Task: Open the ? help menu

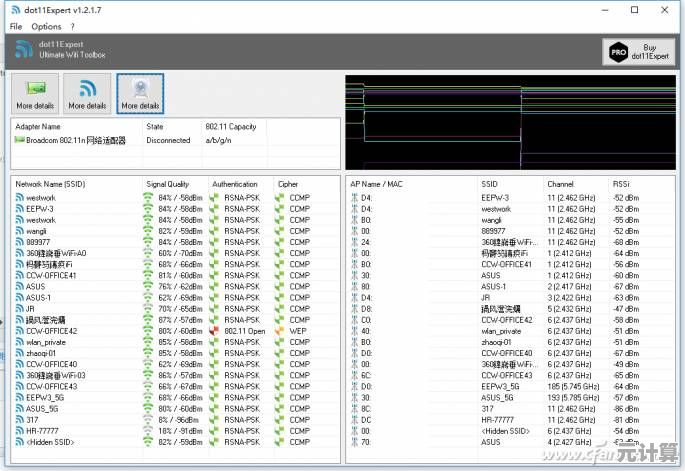Action: [72, 26]
